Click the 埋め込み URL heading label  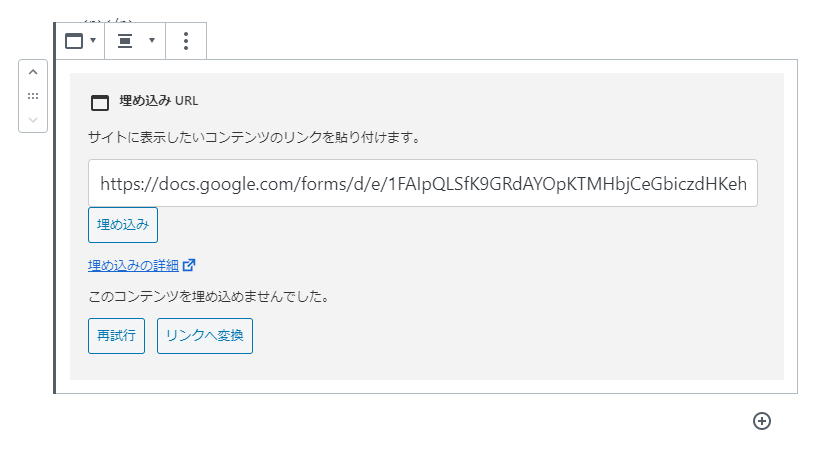click(x=159, y=101)
